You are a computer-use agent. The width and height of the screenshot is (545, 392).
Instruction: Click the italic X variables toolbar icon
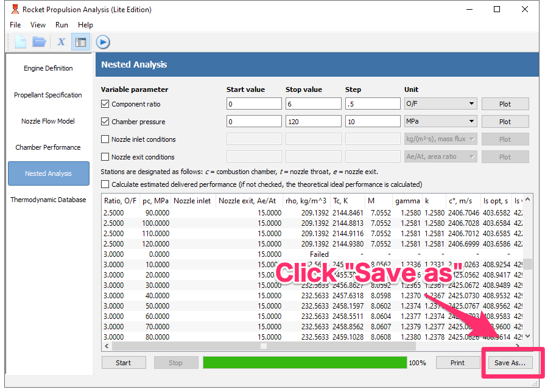click(x=61, y=42)
